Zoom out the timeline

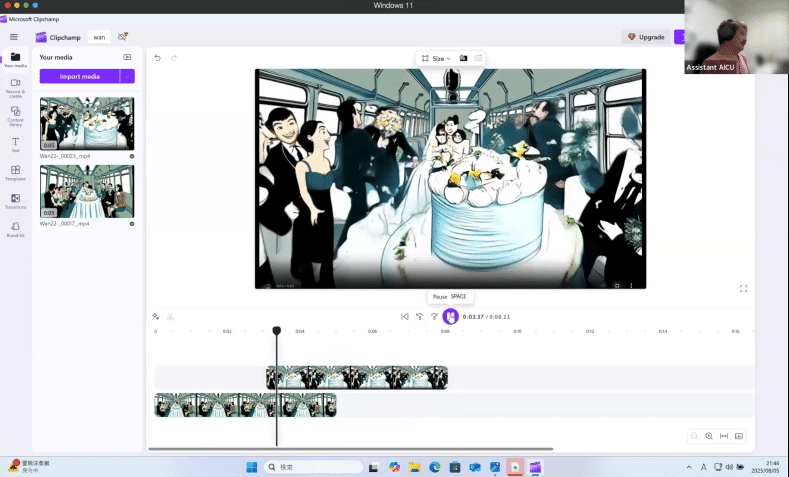tap(694, 436)
